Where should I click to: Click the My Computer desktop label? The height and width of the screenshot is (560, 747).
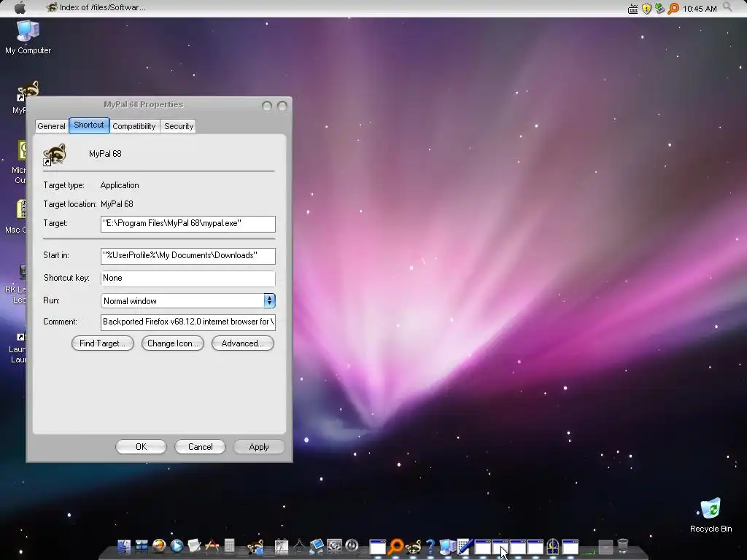tap(28, 50)
